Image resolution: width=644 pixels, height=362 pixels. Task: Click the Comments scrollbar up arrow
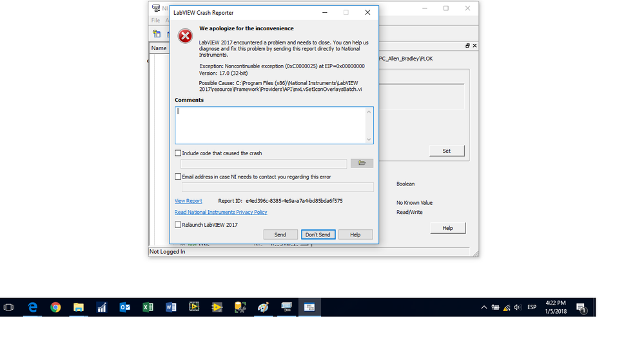(369, 111)
